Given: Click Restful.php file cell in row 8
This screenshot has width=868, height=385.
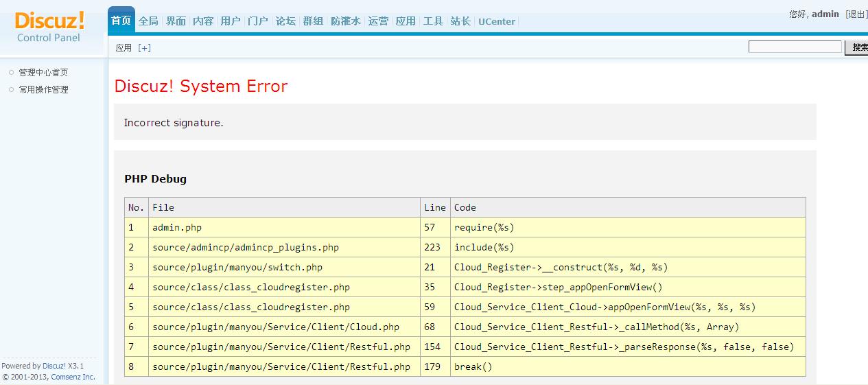Looking at the screenshot, I should (284, 366).
